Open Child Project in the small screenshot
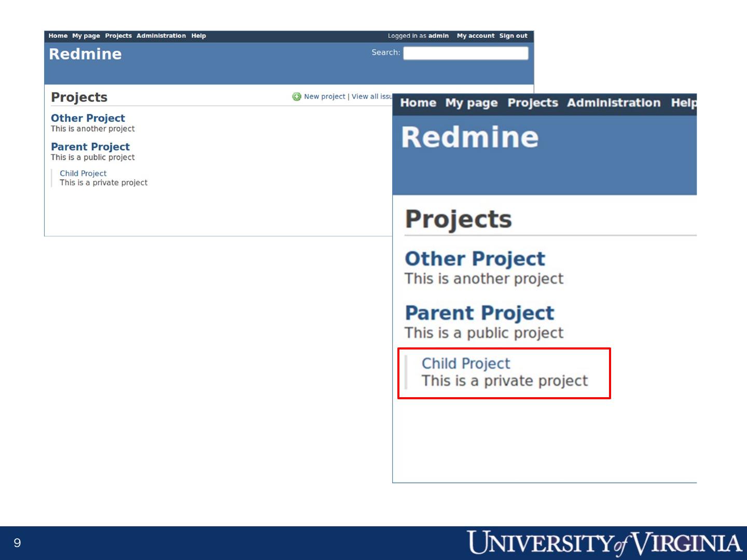The image size is (747, 560). (83, 173)
